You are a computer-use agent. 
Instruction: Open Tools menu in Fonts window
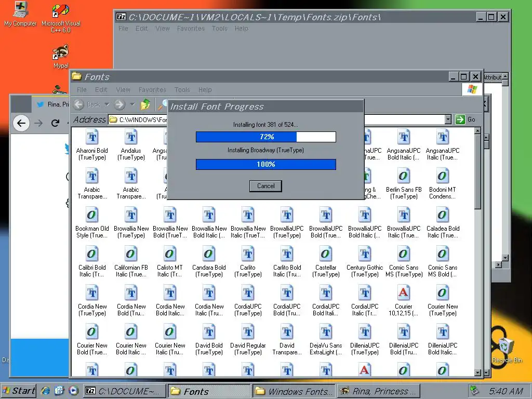pos(182,89)
